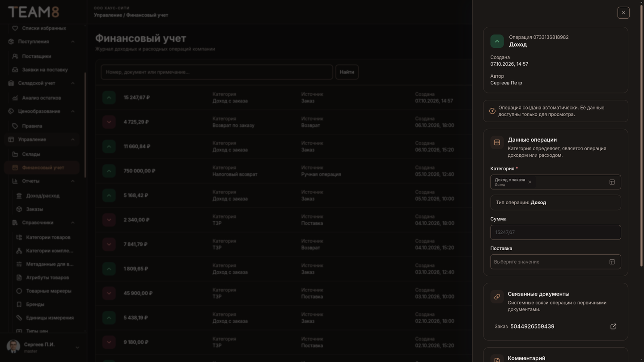Open Списки избранных in sidebar

[44, 28]
